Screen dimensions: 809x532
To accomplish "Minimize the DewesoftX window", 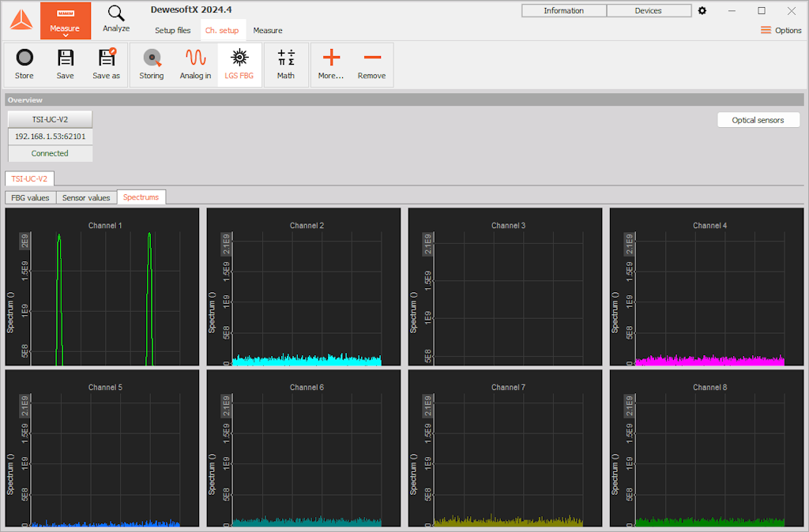I will (732, 10).
